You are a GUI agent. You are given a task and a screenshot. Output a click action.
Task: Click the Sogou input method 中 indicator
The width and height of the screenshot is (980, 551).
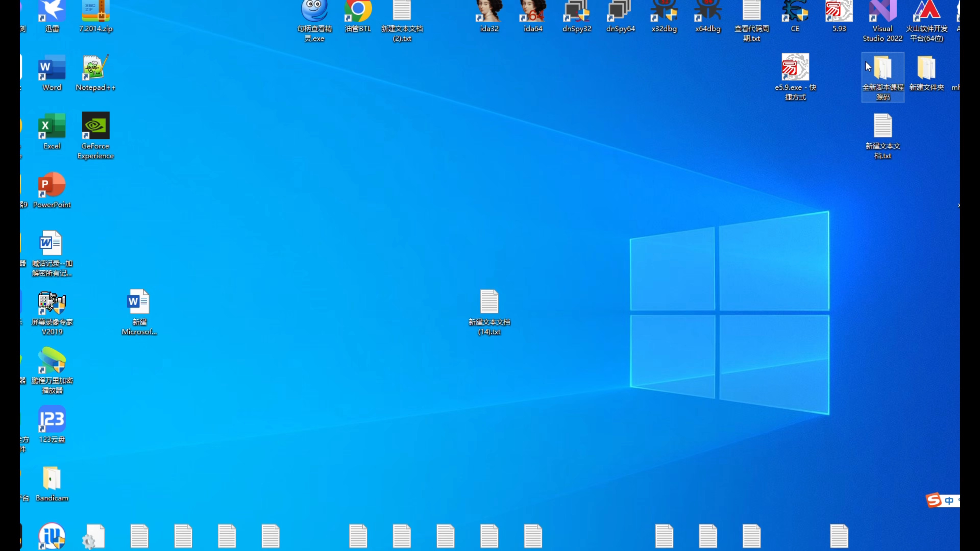[x=949, y=501]
